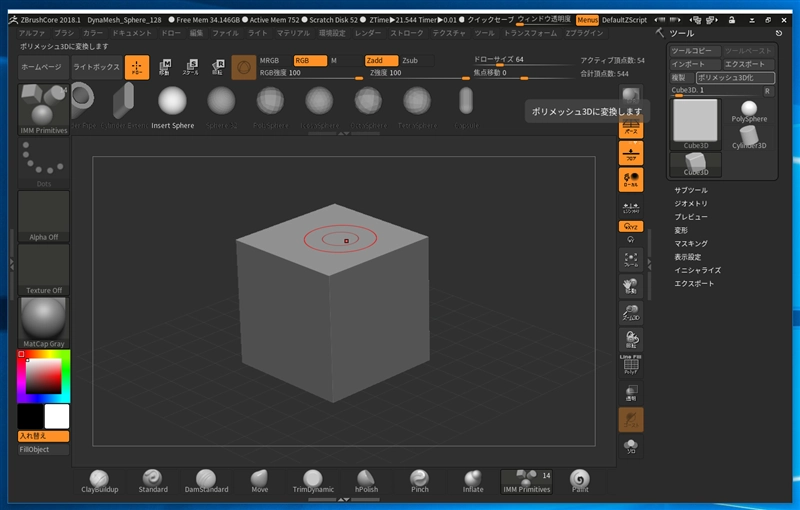This screenshot has height=510, width=800.
Task: Pick a color in the color picker square
Action: click(x=43, y=376)
